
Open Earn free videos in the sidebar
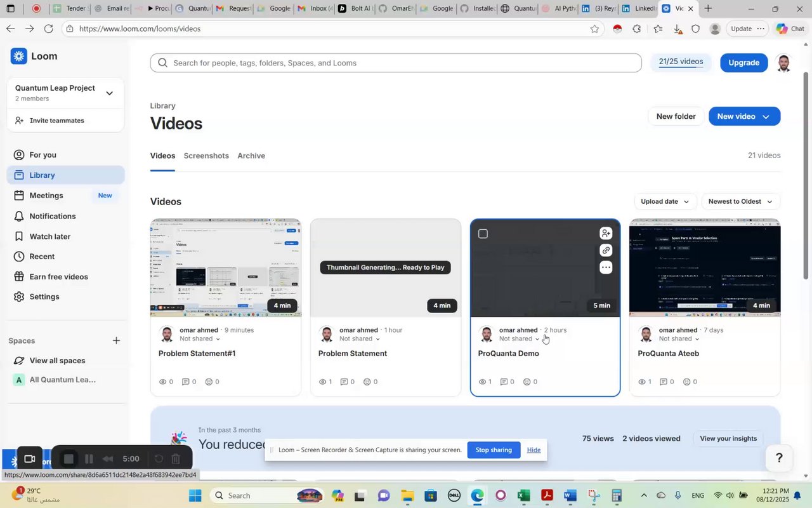click(66, 277)
